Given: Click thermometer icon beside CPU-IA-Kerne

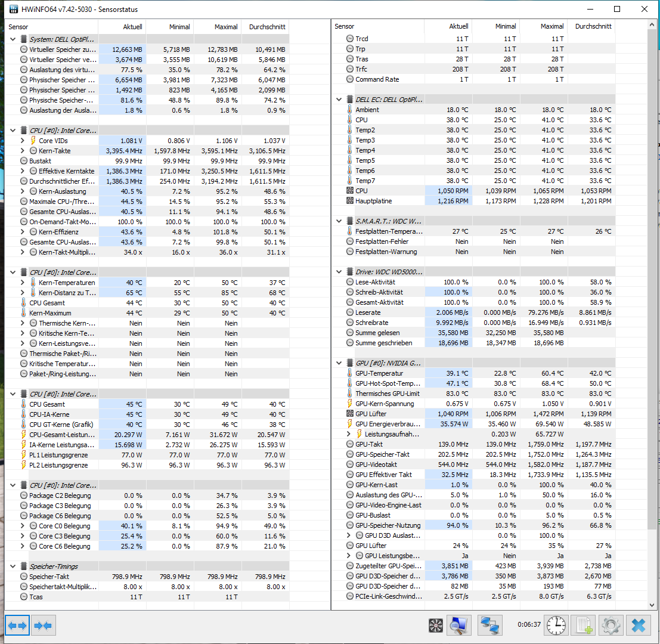Looking at the screenshot, I should 24,414.
